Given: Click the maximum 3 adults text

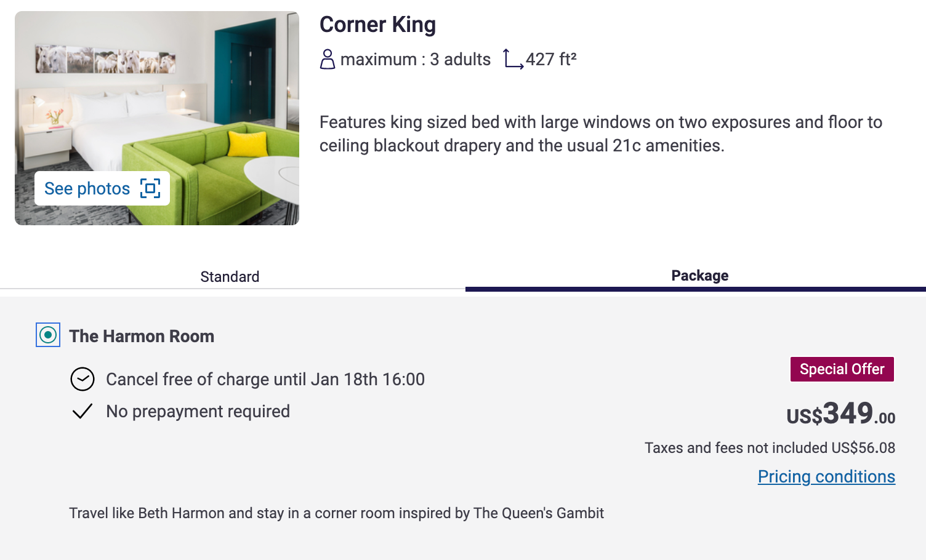Looking at the screenshot, I should 415,60.
